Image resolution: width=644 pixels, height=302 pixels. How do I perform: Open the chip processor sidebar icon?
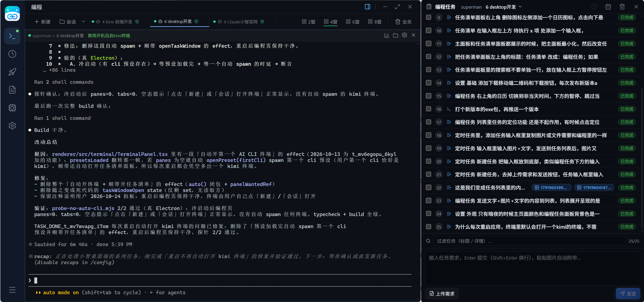12,108
